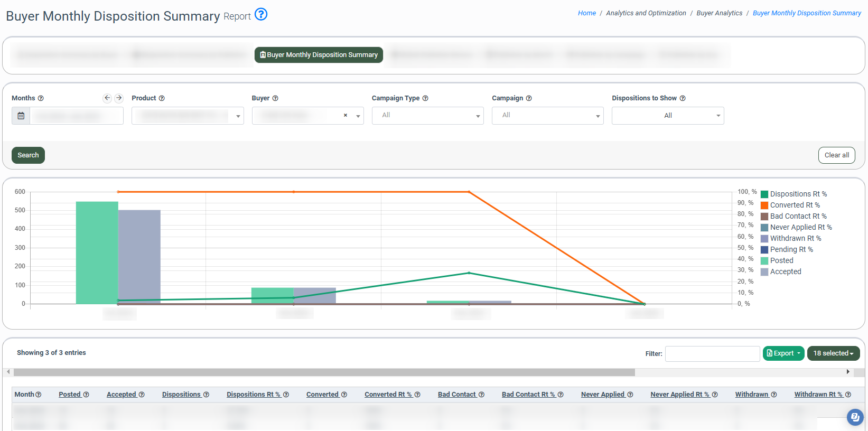Advance to next month using right arrow

click(x=119, y=98)
